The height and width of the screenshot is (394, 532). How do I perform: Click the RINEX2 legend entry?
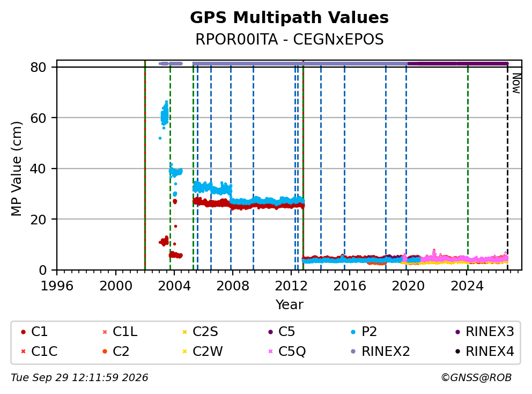[380, 352]
